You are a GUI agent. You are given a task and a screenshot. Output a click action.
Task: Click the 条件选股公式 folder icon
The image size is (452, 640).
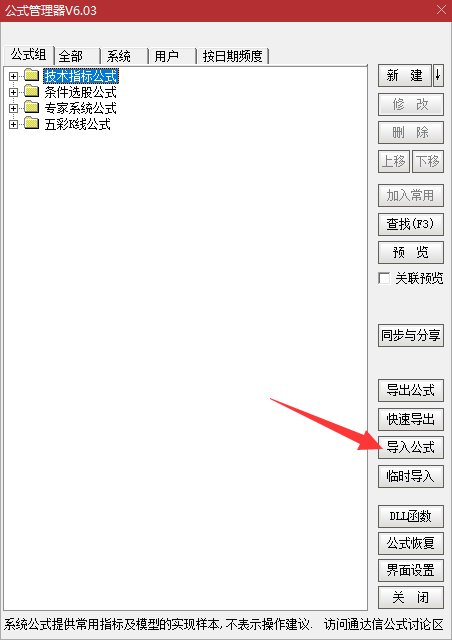[31, 91]
